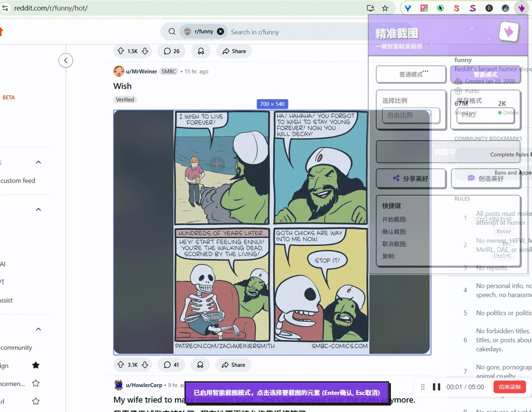Share the post showing 1.5K upvotes

pos(234,51)
